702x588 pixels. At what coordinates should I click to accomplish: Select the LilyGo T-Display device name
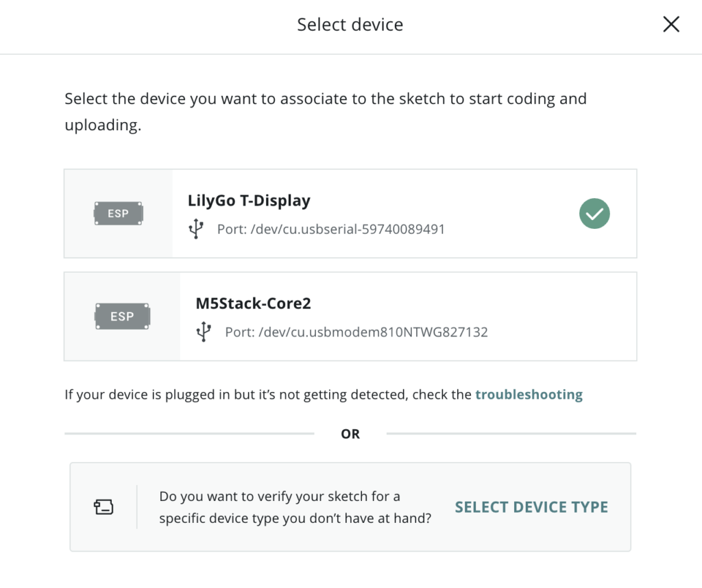pos(249,201)
